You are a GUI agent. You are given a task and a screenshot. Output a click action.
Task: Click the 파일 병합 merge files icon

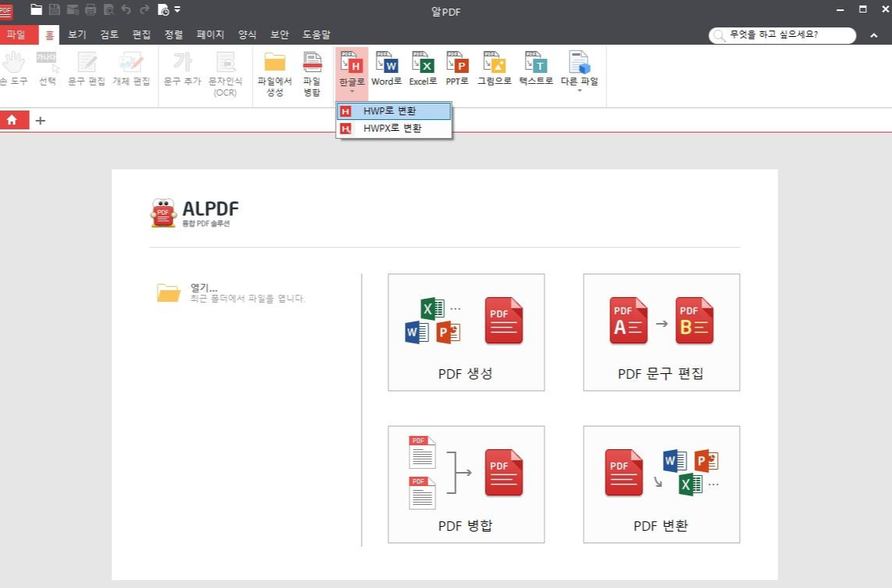311,74
